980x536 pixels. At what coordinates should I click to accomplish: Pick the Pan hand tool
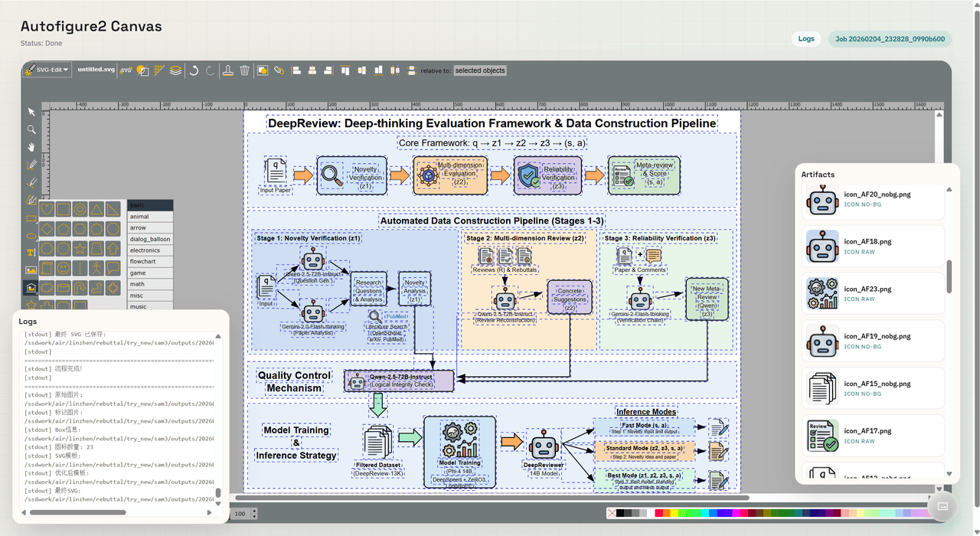coord(31,147)
